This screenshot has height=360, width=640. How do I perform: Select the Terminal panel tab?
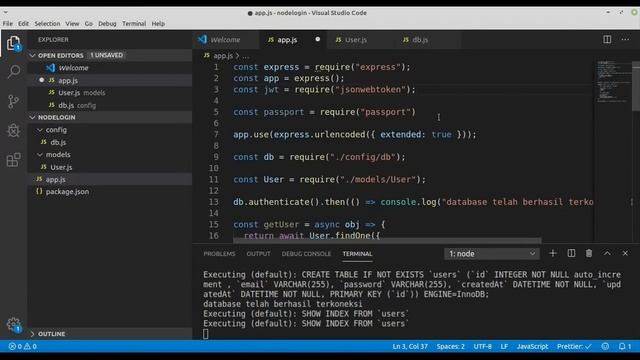click(x=357, y=254)
